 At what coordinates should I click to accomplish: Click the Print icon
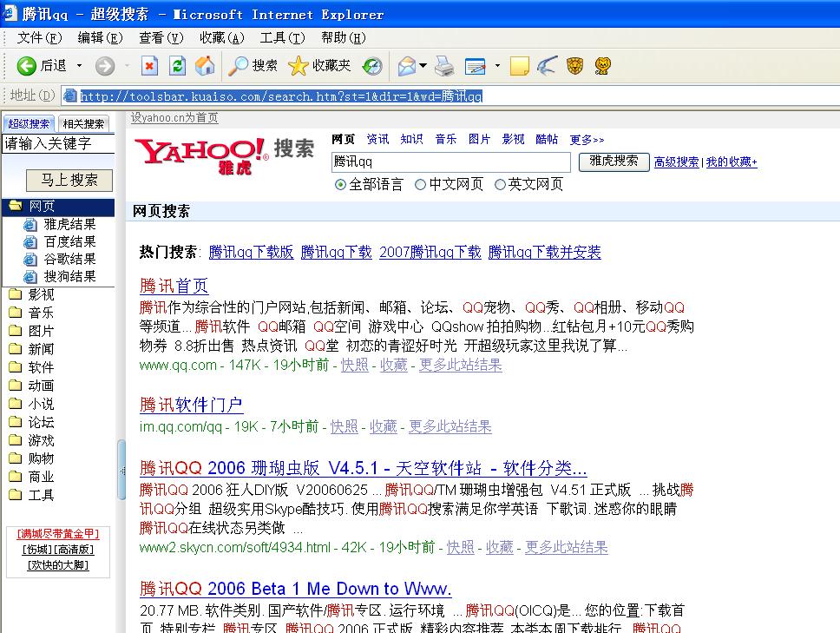444,66
